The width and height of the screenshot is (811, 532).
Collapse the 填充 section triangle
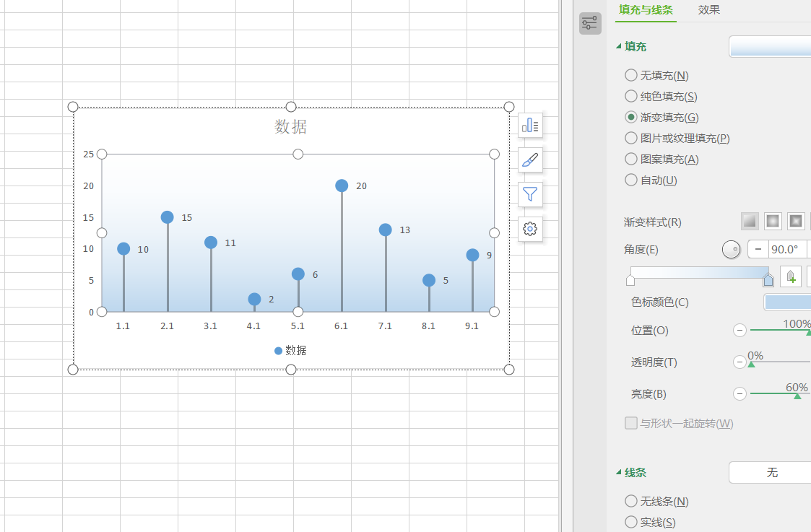coord(619,47)
